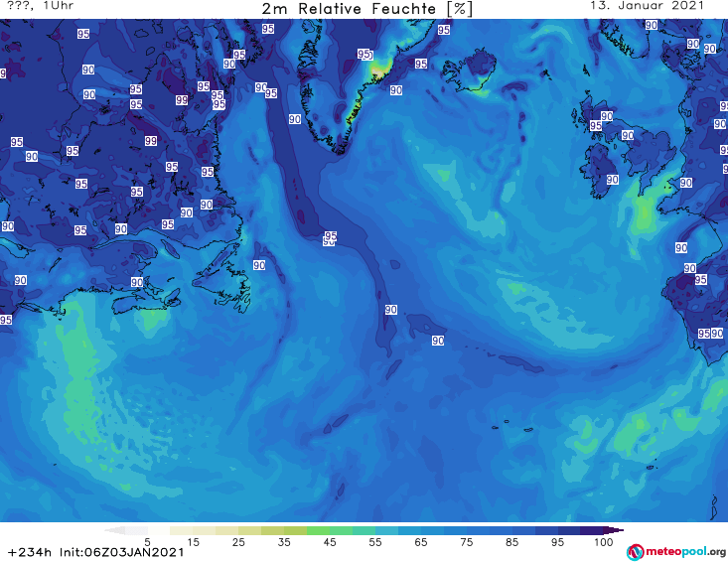
Task: Click Iceland on the humidity map
Action: [x=469, y=71]
